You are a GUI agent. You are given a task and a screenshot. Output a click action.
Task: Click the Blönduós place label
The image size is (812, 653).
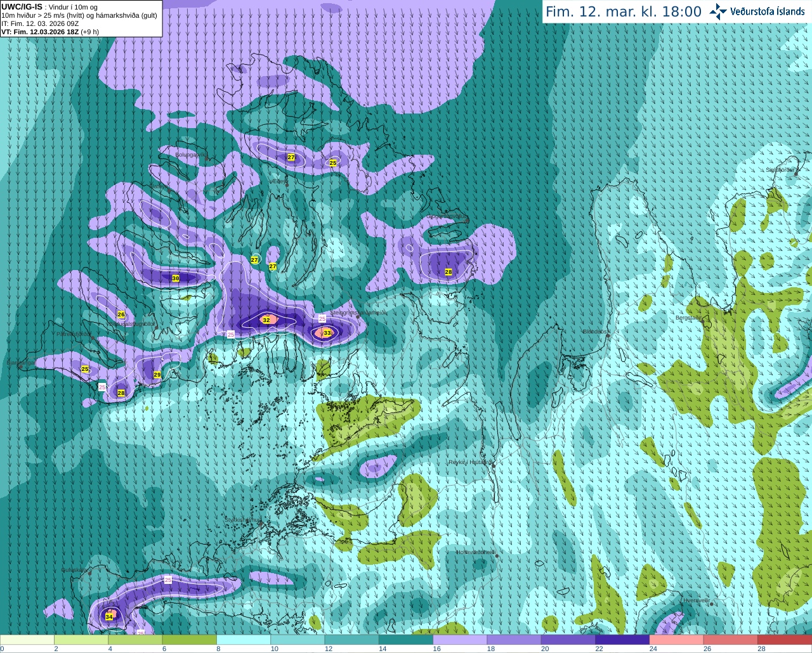coord(596,332)
